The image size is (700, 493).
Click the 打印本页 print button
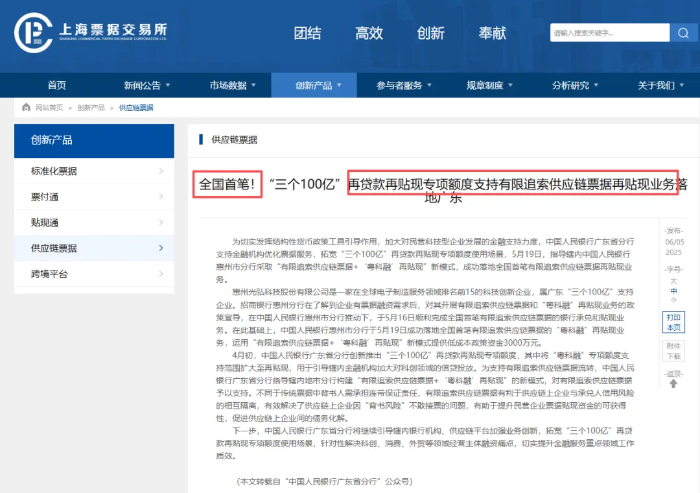pos(673,322)
